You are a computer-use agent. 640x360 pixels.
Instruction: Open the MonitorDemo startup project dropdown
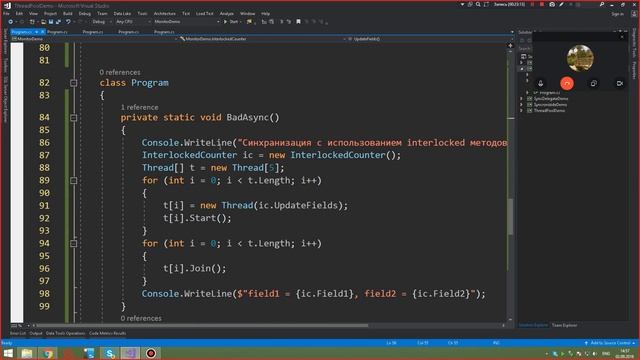pos(186,22)
